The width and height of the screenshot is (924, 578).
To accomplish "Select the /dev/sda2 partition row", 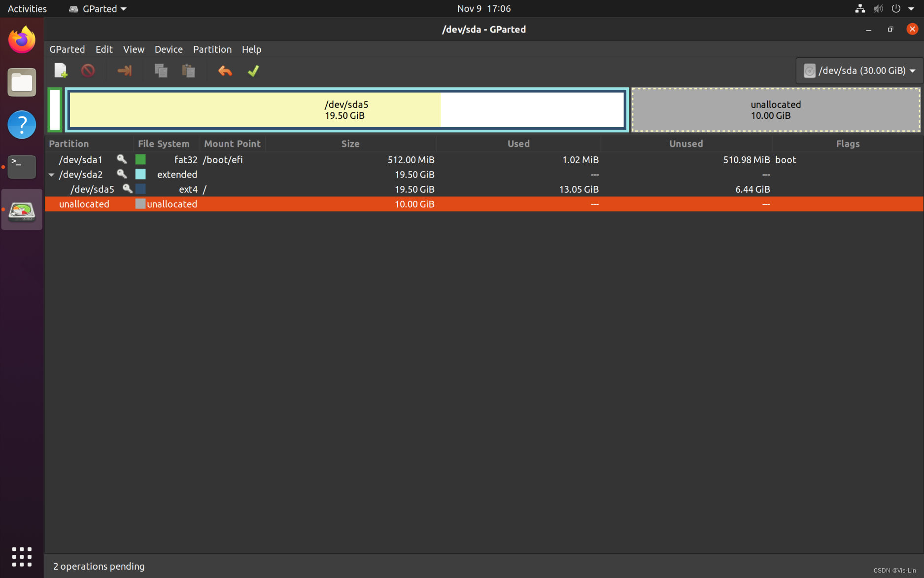I will pos(484,174).
